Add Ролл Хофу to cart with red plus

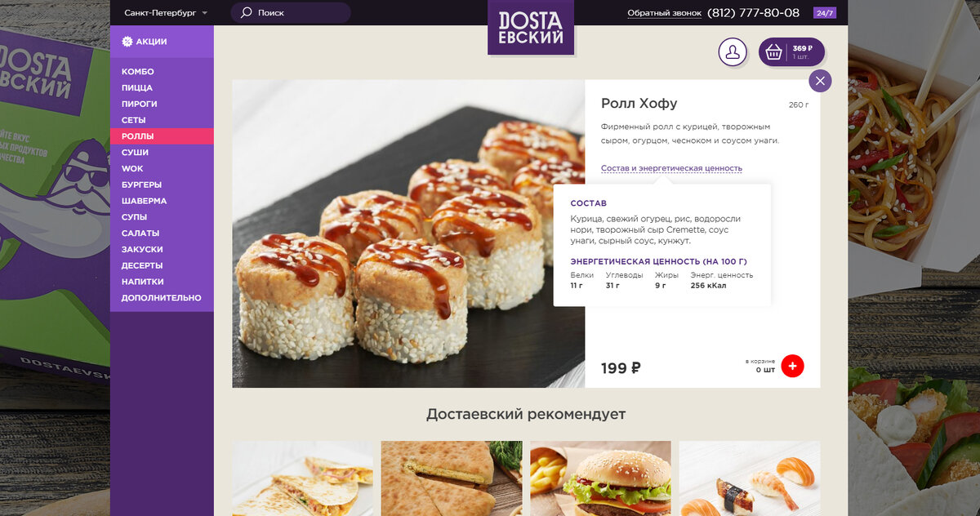click(792, 366)
